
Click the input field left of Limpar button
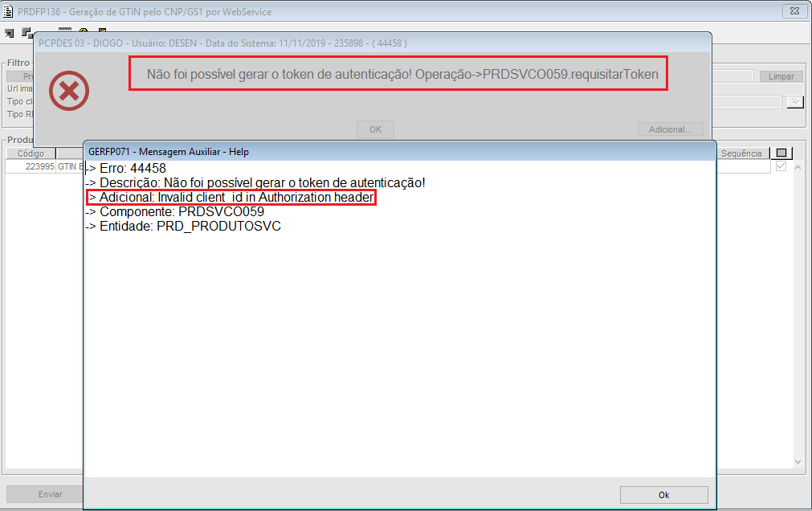click(732, 76)
